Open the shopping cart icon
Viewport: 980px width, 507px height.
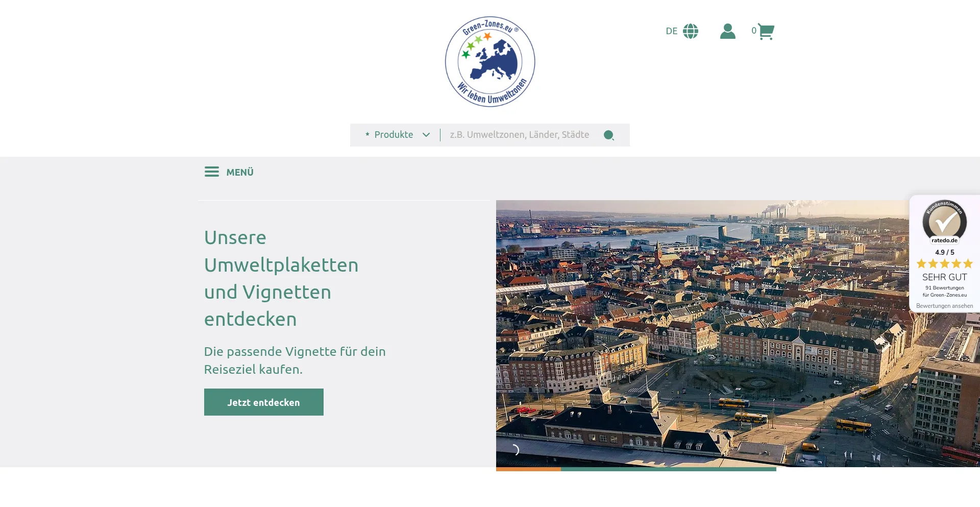click(766, 31)
